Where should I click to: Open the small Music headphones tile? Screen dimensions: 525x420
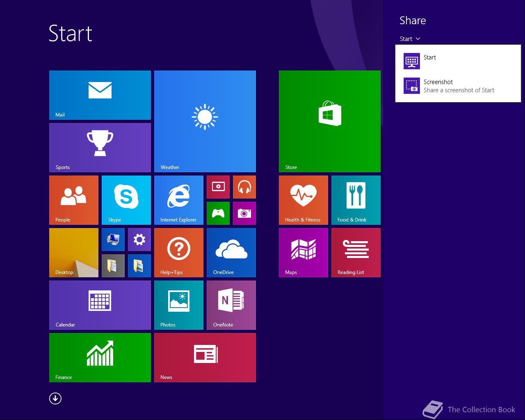(x=244, y=187)
